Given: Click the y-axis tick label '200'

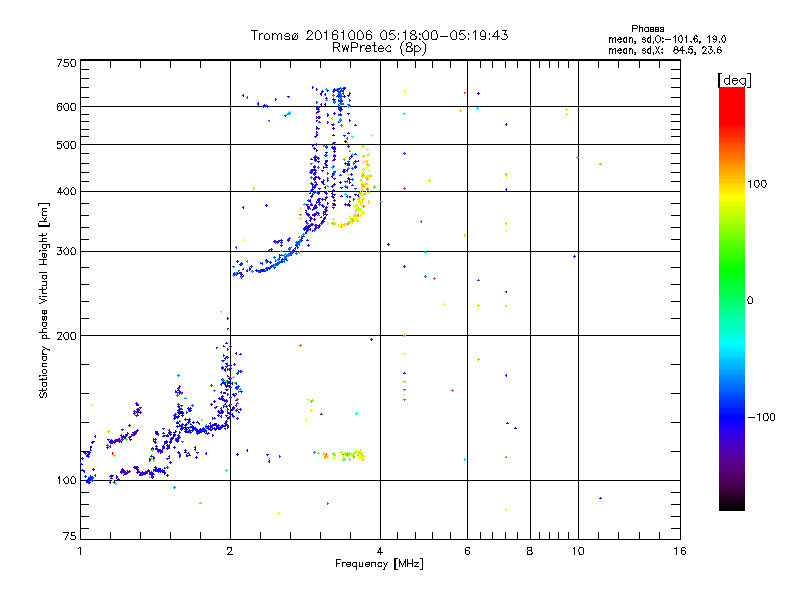Looking at the screenshot, I should 66,336.
